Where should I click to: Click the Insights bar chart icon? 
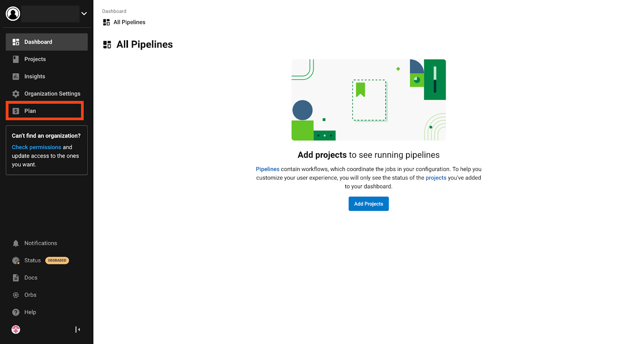pos(16,76)
